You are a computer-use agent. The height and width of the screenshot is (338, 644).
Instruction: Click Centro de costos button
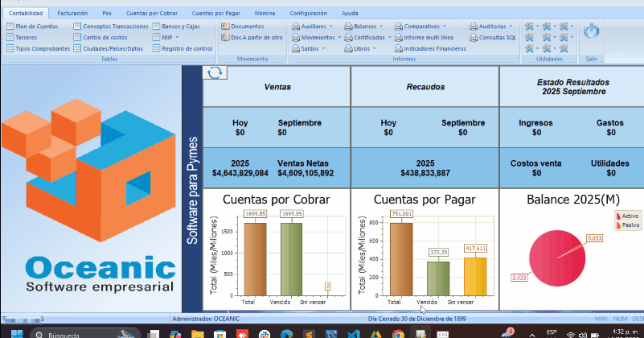point(104,37)
